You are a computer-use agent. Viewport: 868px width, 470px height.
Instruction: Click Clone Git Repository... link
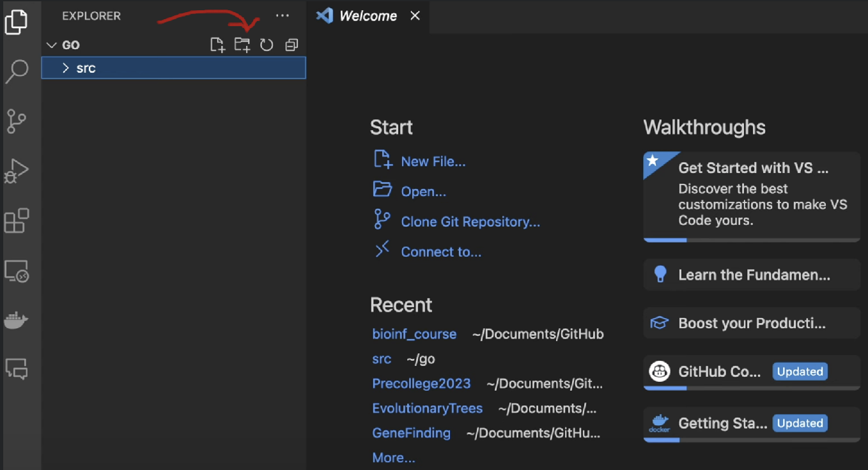point(470,222)
